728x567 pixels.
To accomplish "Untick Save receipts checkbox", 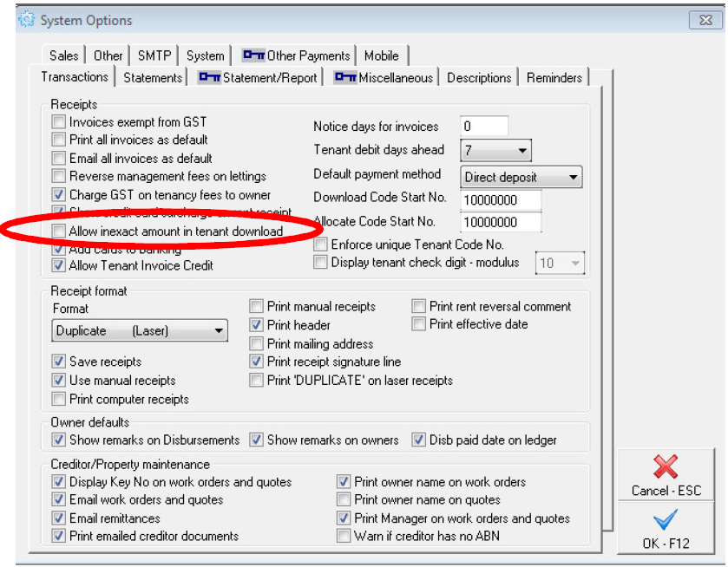I will coord(58,362).
